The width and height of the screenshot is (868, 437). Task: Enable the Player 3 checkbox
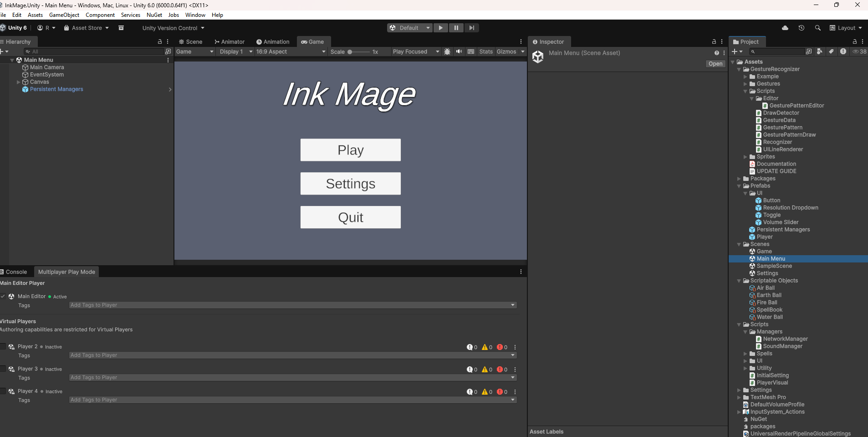[3, 369]
